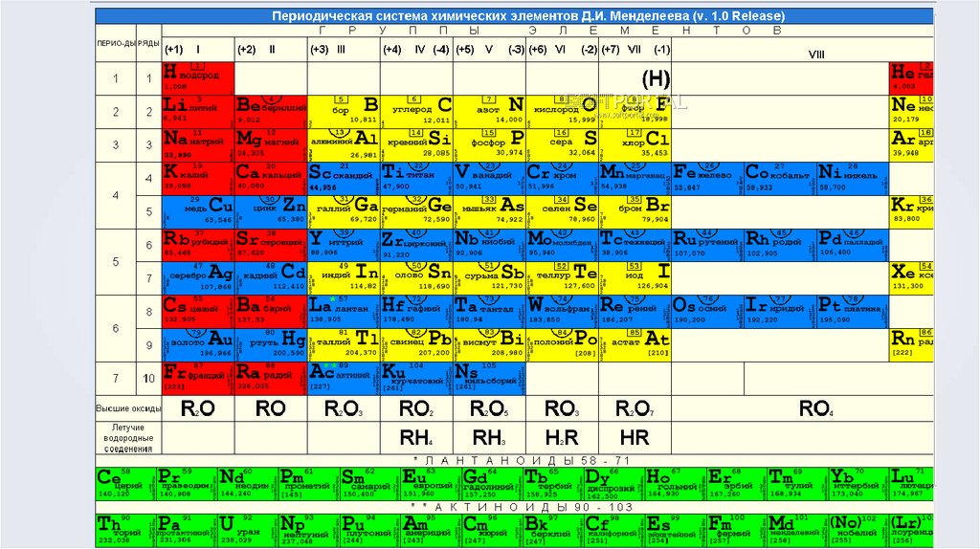Open the Carbon (C) element cell
The height and width of the screenshot is (549, 980).
tap(417, 112)
